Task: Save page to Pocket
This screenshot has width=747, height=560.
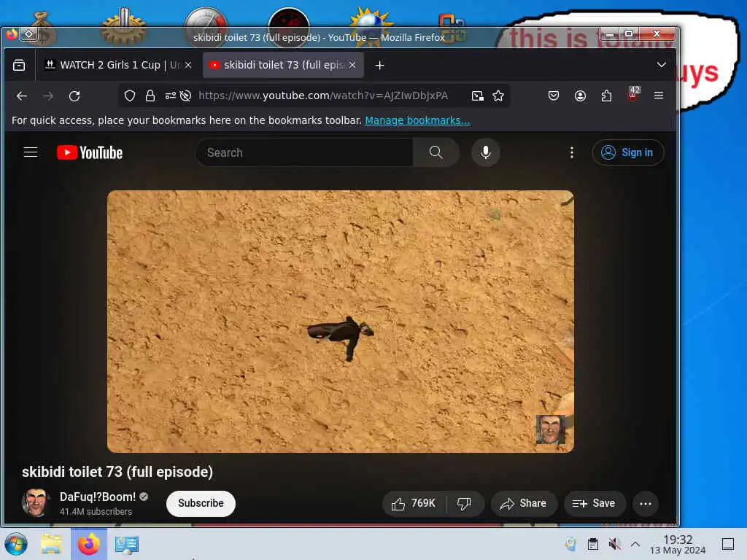Action: coord(554,96)
